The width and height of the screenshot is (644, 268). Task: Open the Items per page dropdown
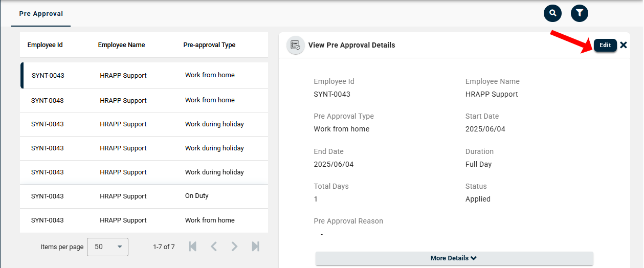click(x=107, y=247)
